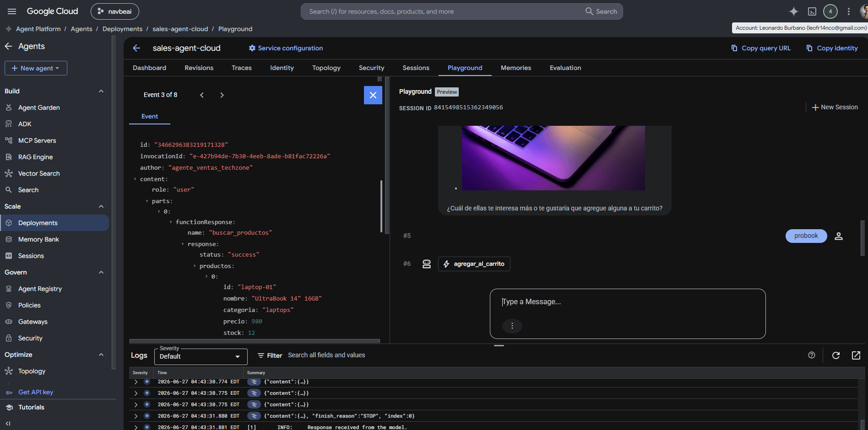Open message input more options dots
Viewport: 868px width, 430px height.
(512, 326)
